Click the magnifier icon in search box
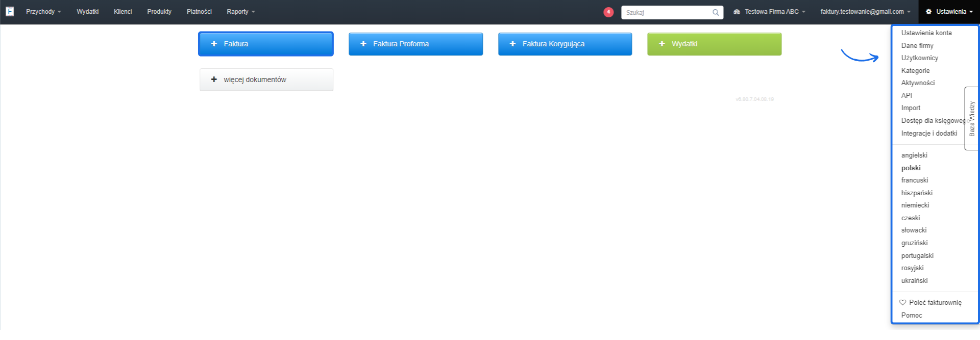 point(716,13)
